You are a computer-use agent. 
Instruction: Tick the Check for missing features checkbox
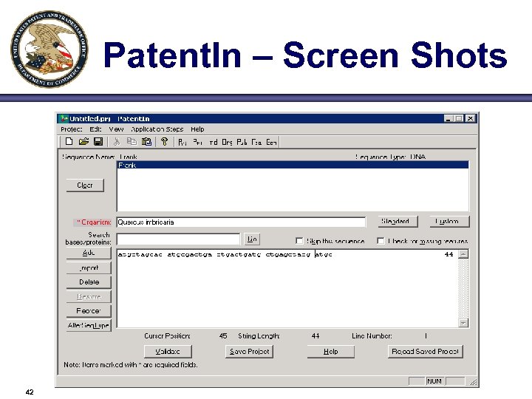(381, 241)
